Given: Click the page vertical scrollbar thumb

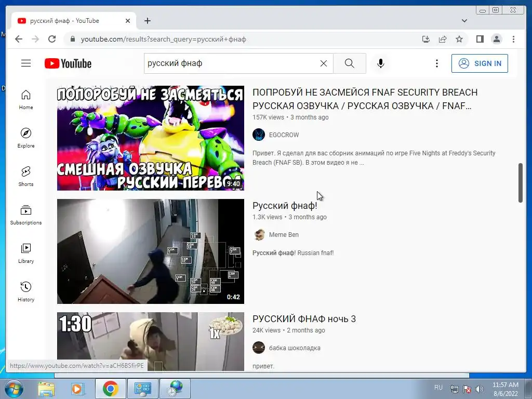Looking at the screenshot, I should pyautogui.click(x=521, y=183).
